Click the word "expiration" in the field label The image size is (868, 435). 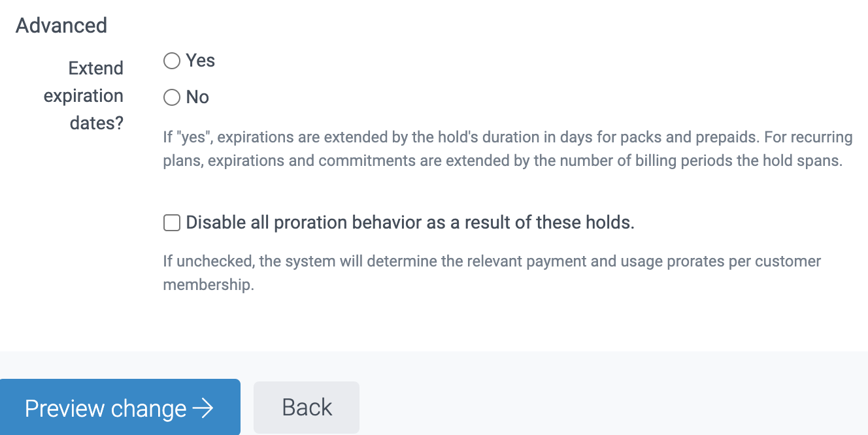pyautogui.click(x=83, y=96)
